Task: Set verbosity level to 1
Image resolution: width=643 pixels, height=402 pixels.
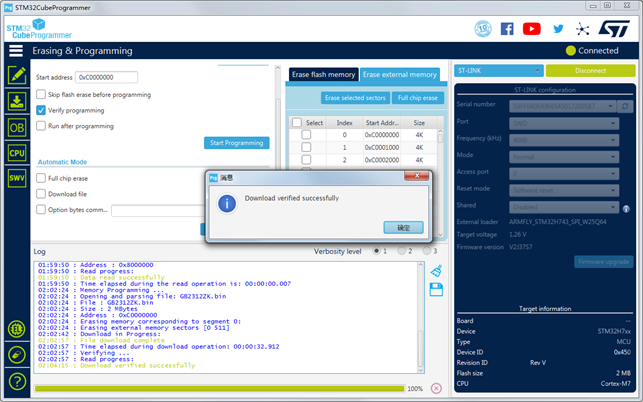Action: [376, 251]
